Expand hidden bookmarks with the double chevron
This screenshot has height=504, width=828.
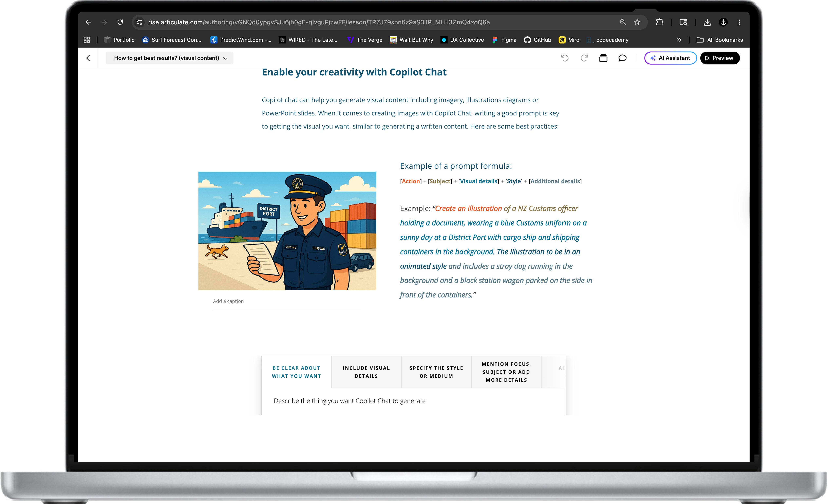[679, 40]
